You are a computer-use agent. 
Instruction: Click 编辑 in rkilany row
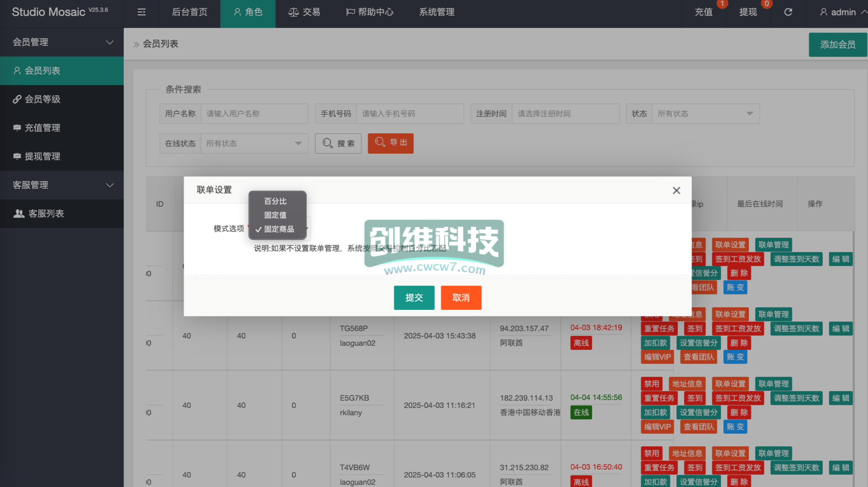(x=841, y=398)
